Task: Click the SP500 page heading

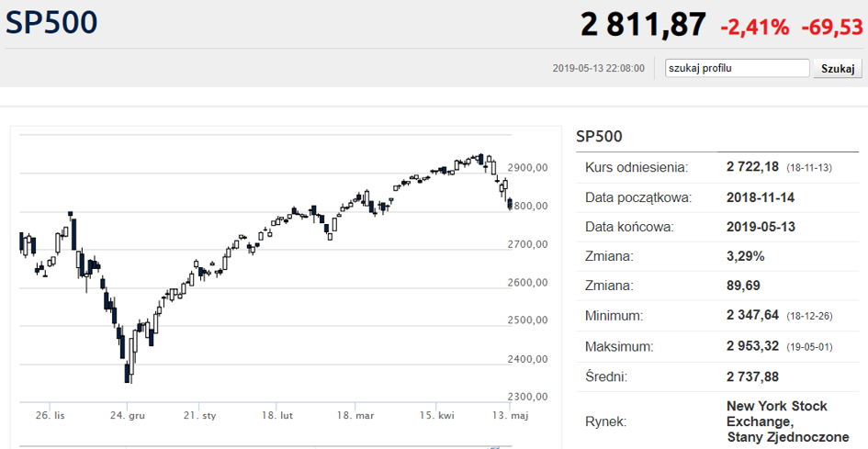Action: (x=51, y=23)
